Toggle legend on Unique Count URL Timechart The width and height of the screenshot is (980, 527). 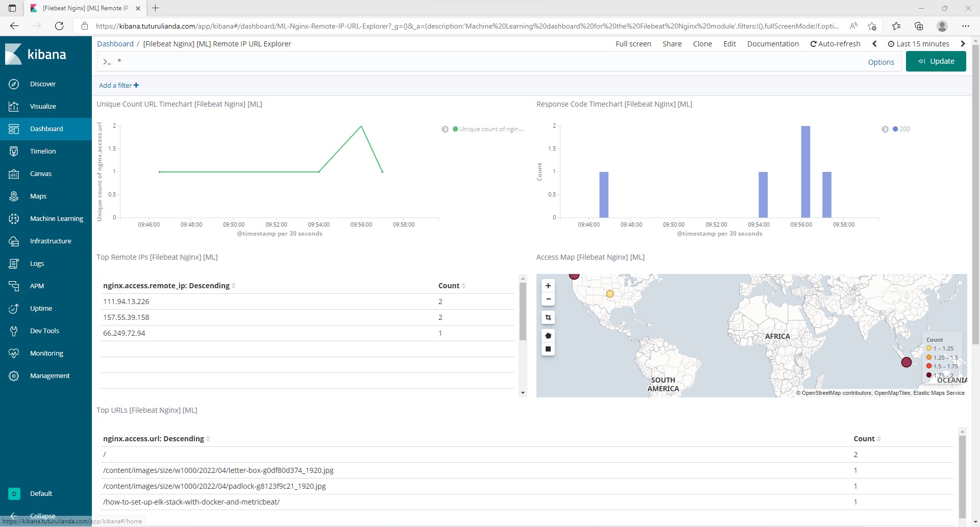[445, 129]
